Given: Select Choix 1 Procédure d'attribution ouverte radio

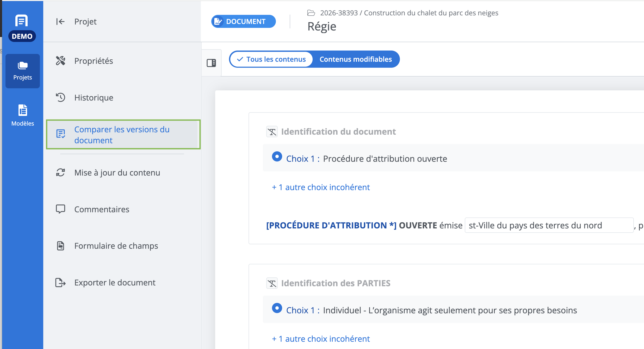Looking at the screenshot, I should 277,157.
